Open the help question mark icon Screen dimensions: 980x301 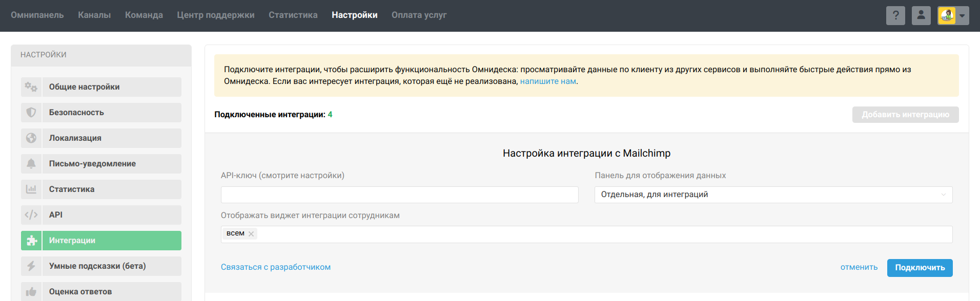[895, 15]
